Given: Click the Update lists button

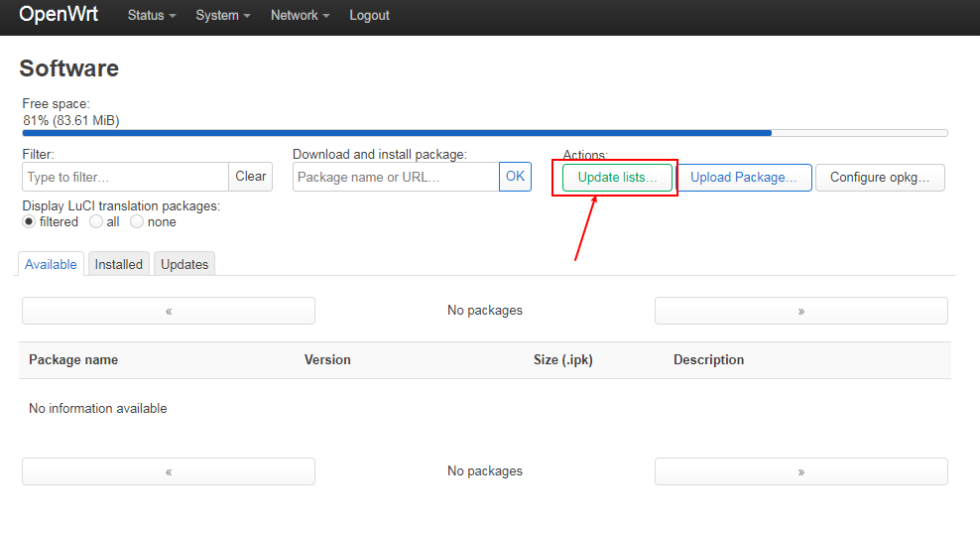Looking at the screenshot, I should point(617,178).
